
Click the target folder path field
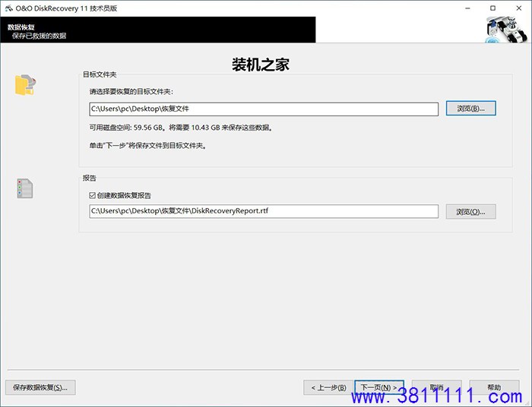(264, 109)
